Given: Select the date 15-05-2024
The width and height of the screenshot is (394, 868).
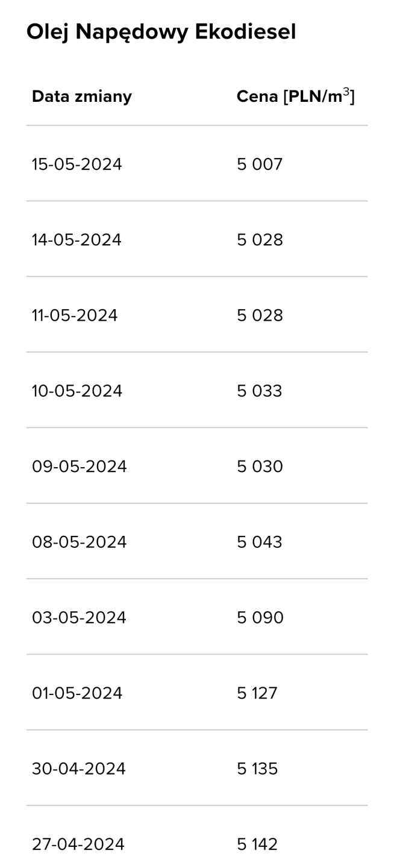Looking at the screenshot, I should point(77,164).
